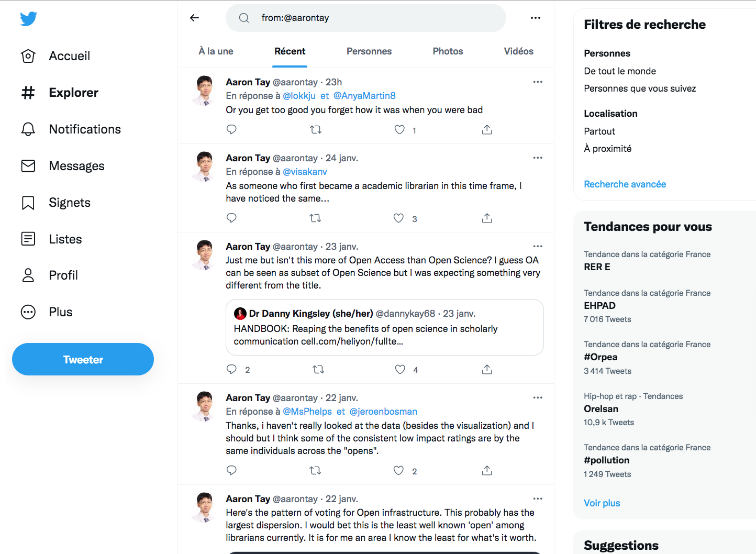This screenshot has height=554, width=756.
Task: Open the quoted Dr Danny Kingsley tweet
Action: pos(384,327)
